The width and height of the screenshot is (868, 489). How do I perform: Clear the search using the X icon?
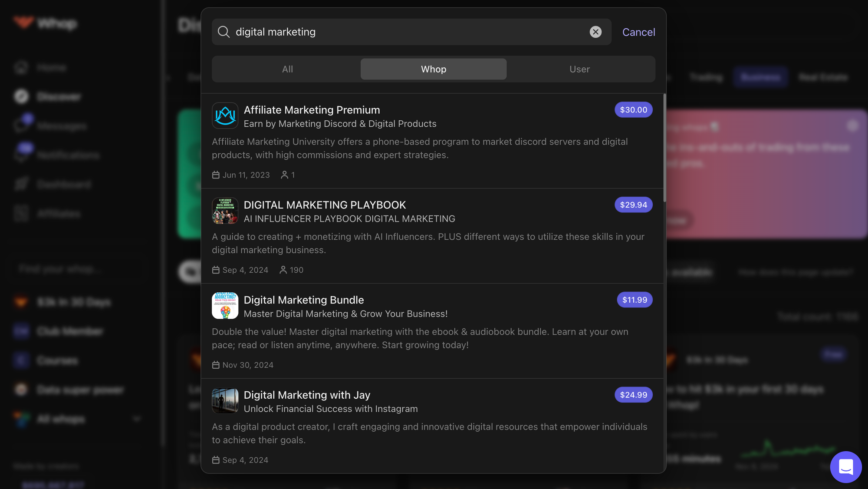[595, 32]
